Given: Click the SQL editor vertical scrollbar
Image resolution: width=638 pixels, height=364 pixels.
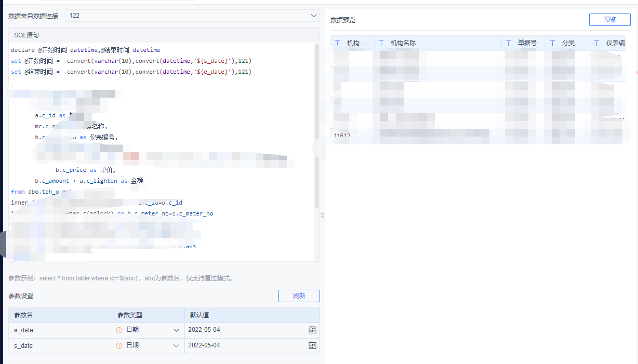Looking at the screenshot, I should 317,125.
